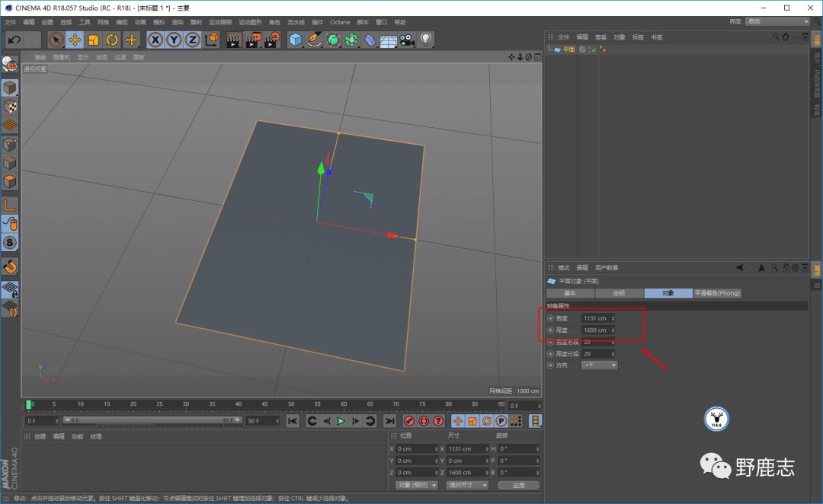The width and height of the screenshot is (823, 504).
Task: Click the 宽度 1131 cm input field
Action: point(595,318)
